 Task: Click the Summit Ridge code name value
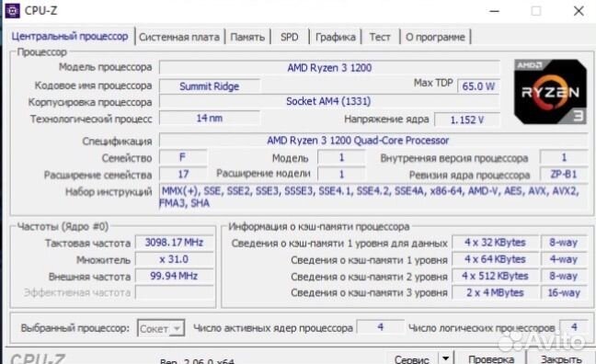[210, 86]
